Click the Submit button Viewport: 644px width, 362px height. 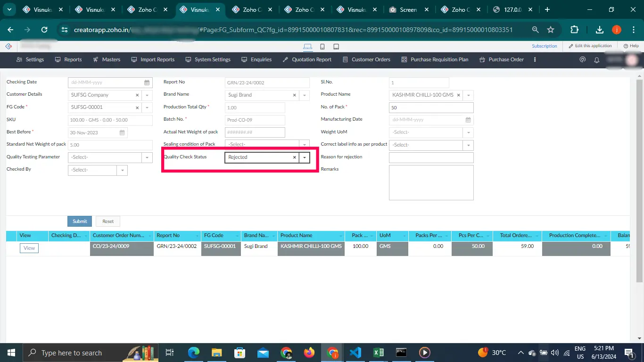coord(80,221)
